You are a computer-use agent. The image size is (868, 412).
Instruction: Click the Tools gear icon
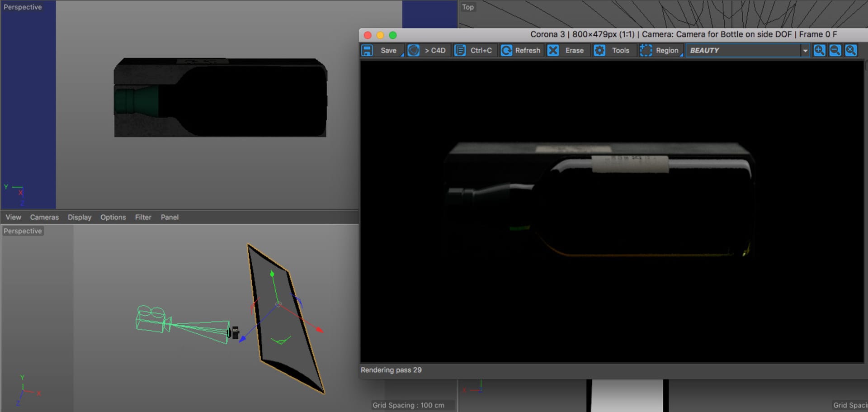[x=599, y=50]
